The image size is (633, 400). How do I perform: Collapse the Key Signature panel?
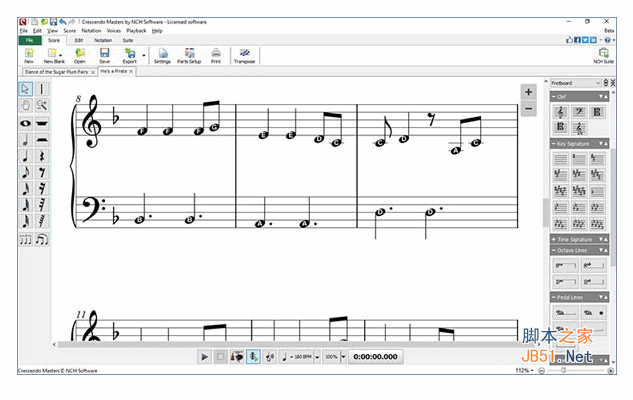[x=554, y=144]
